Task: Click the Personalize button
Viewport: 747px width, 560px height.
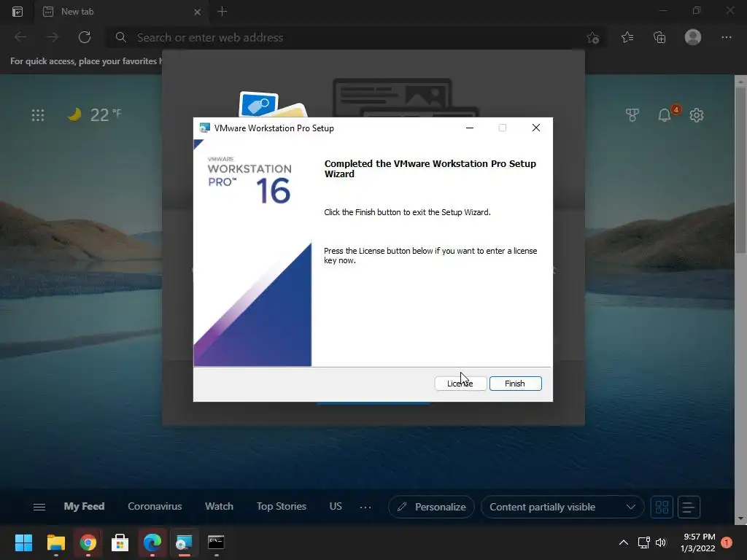Action: coord(431,507)
